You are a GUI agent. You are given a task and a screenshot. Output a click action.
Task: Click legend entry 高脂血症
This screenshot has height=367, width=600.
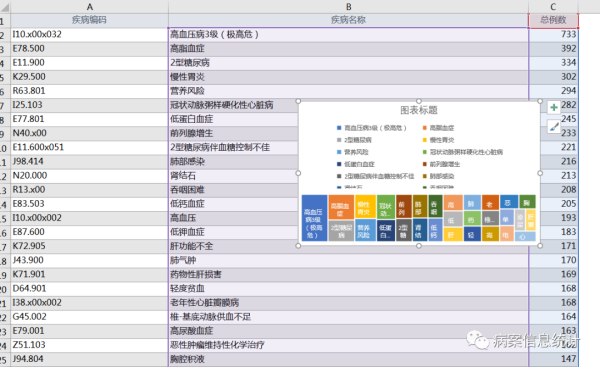[439, 128]
